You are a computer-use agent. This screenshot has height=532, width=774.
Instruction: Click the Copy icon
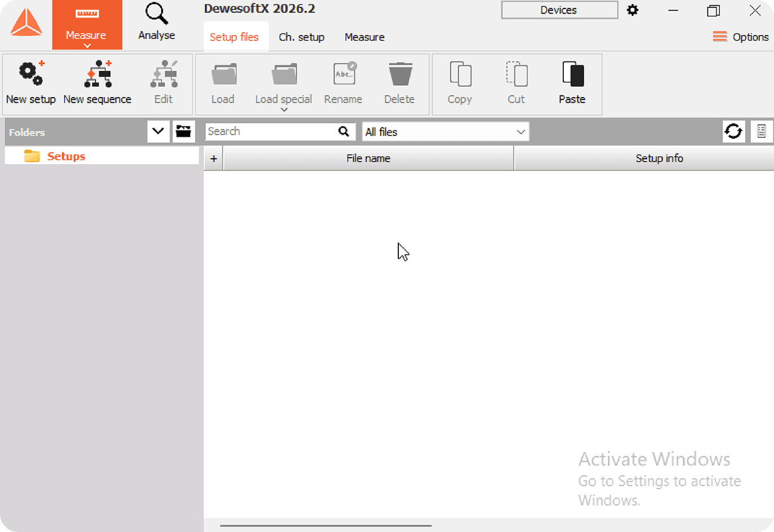click(460, 74)
